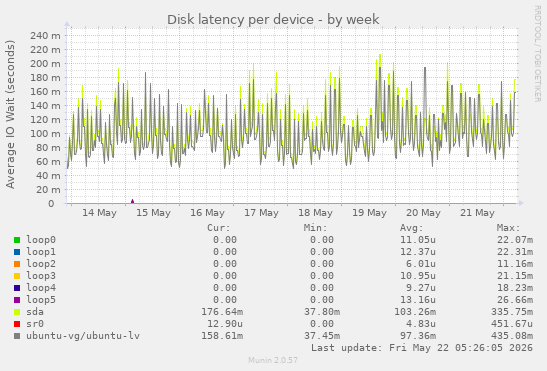Select the 'loop4' legend label

41,288
